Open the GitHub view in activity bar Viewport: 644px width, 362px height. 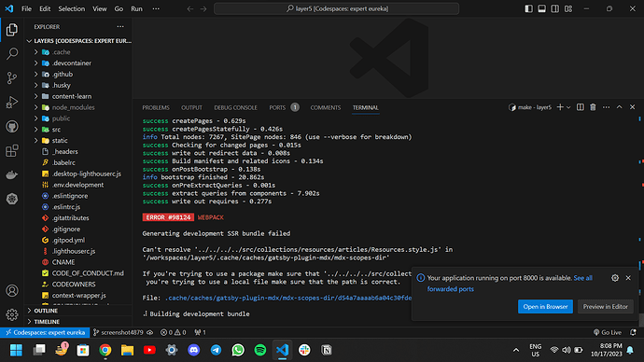click(12, 126)
